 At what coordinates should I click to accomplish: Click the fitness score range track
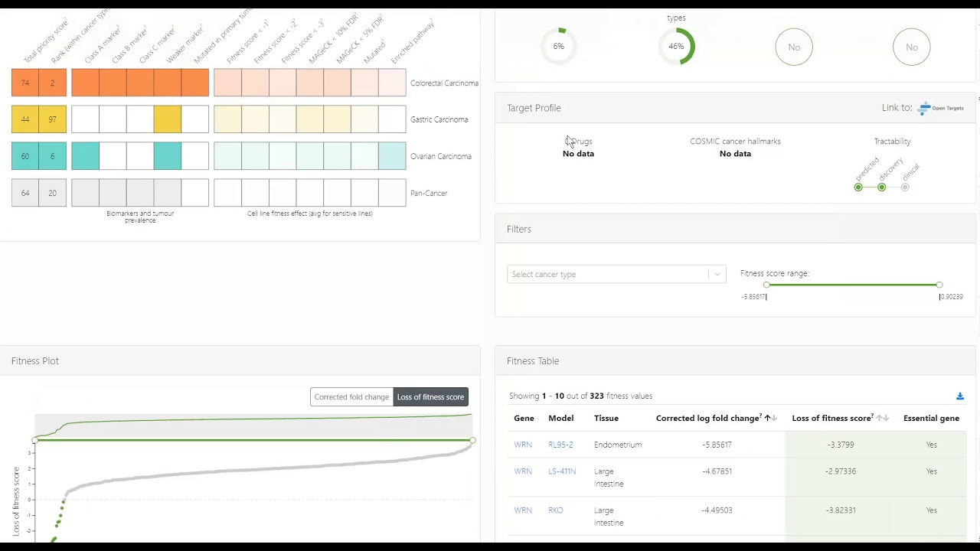coord(853,285)
